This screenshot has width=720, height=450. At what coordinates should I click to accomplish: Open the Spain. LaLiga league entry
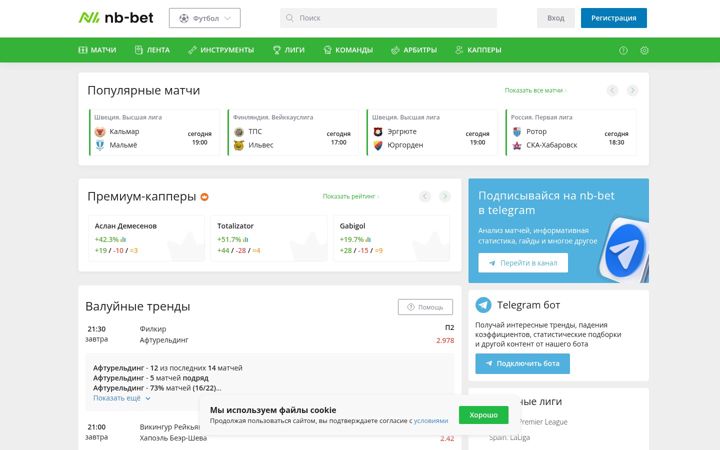tap(509, 438)
